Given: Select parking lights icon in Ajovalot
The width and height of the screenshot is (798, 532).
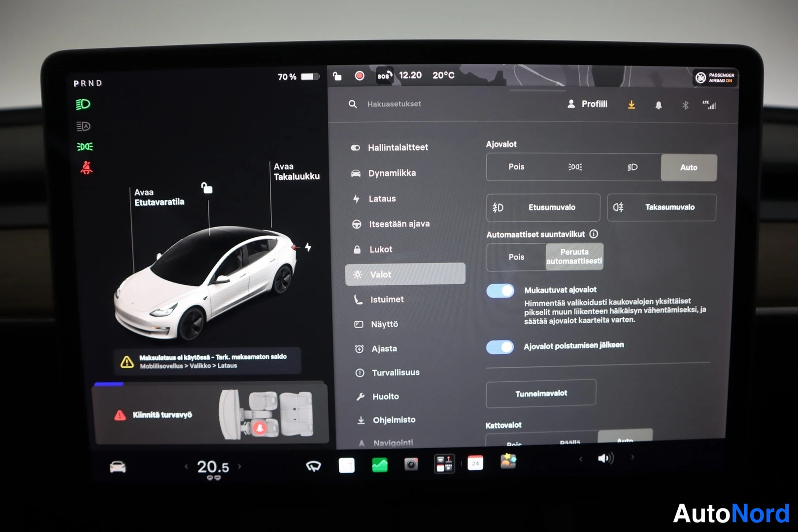Looking at the screenshot, I should click(575, 167).
